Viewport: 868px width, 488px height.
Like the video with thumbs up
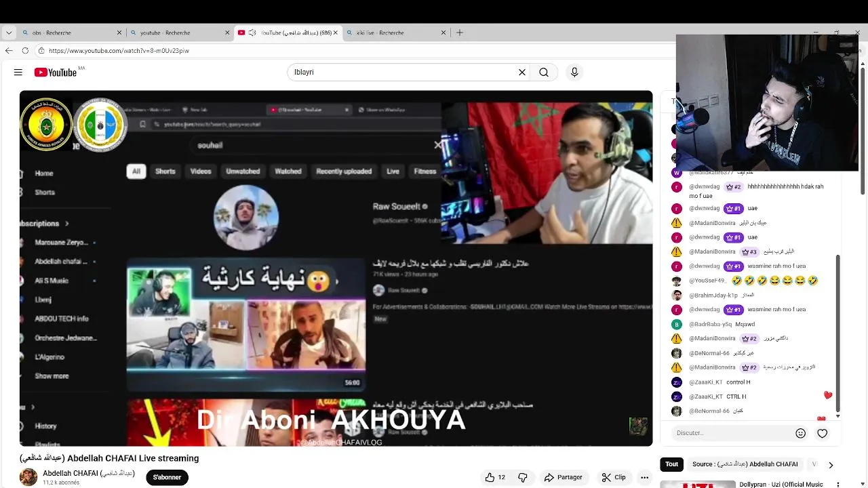tap(490, 477)
